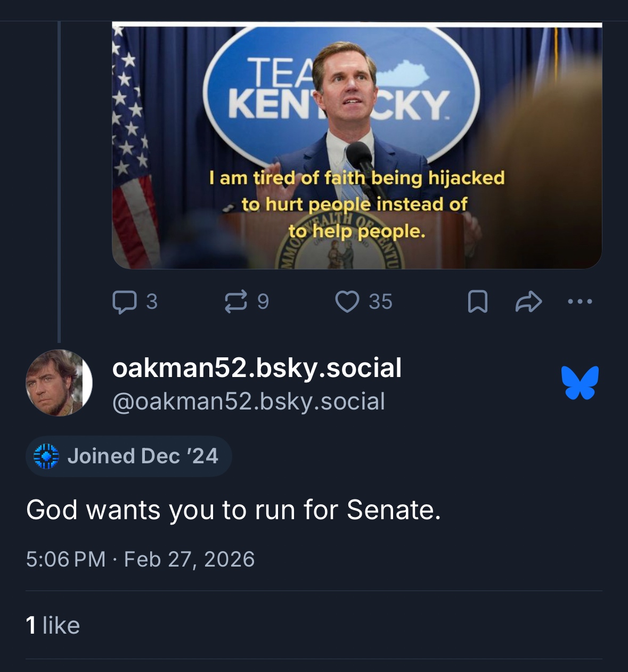Repost the Team Kentucky post
The width and height of the screenshot is (628, 672).
point(236,302)
